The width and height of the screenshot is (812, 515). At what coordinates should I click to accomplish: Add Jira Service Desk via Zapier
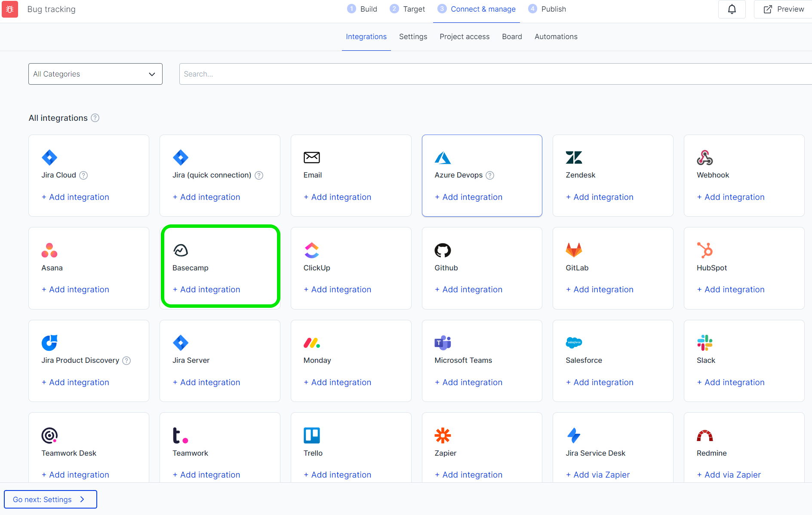598,475
